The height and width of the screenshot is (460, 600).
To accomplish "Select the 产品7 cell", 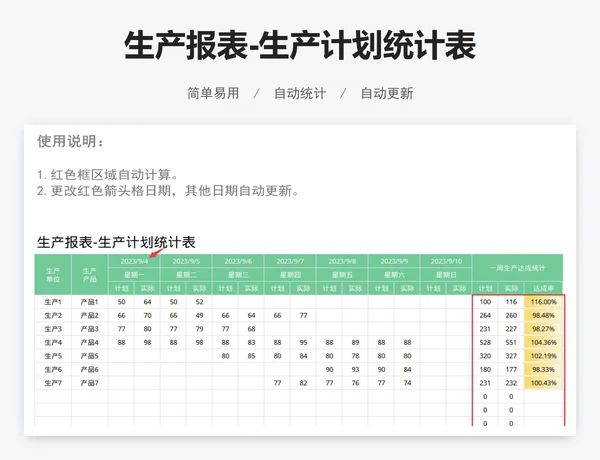I will click(90, 383).
